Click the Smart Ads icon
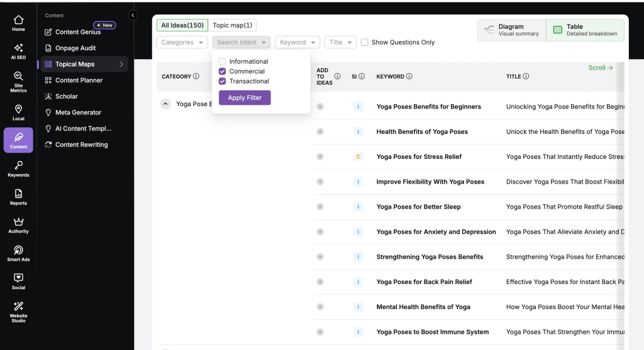Image resolution: width=644 pixels, height=350 pixels. (18, 253)
